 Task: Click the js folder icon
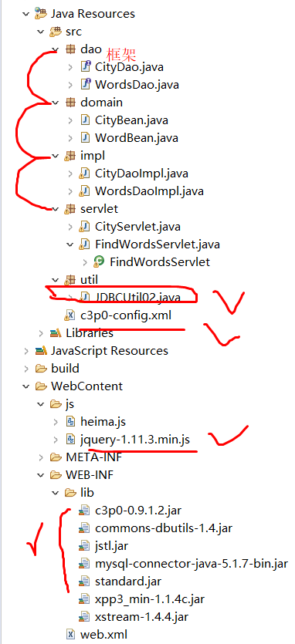56,404
